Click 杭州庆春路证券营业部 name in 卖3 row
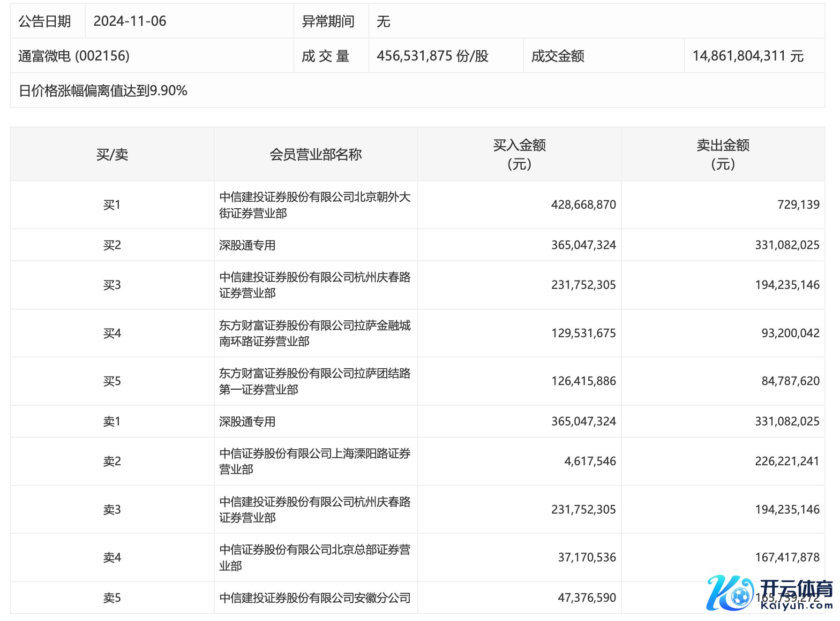 pos(315,510)
